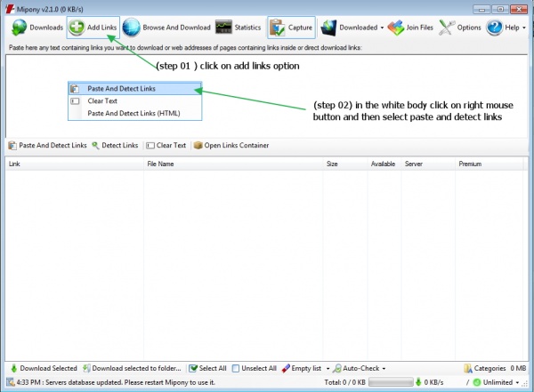Click the Open Links Container box icon
Viewport: 534px width, 392px height.
point(198,145)
